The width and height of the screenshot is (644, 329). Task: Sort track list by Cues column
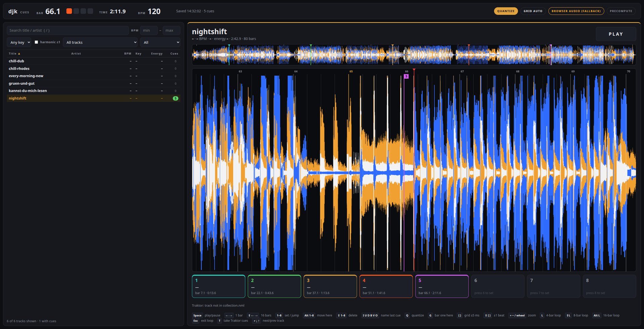(174, 54)
